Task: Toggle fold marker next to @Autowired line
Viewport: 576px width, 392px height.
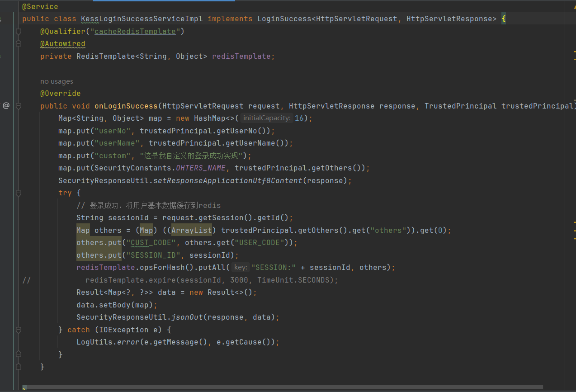Action: click(x=19, y=44)
